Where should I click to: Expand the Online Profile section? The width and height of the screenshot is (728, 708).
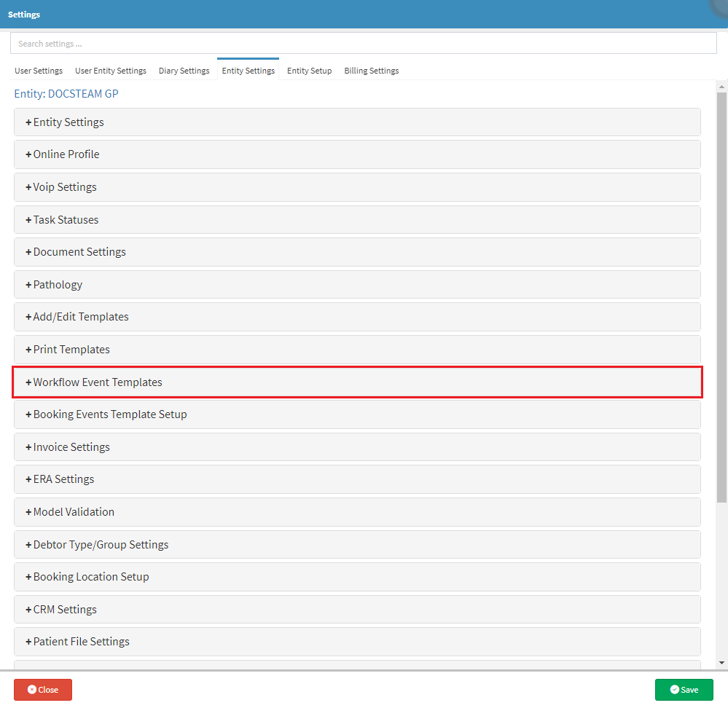357,154
